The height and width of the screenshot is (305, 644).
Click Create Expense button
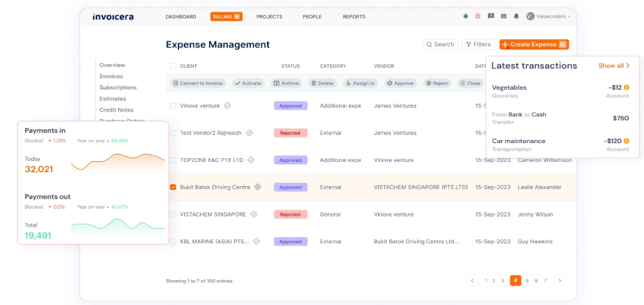534,44
